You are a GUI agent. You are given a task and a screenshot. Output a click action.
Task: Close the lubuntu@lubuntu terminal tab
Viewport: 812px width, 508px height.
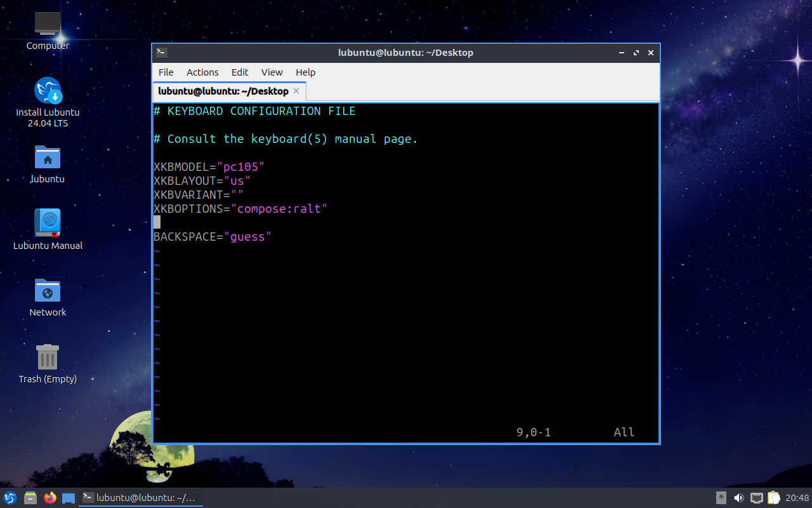click(296, 91)
